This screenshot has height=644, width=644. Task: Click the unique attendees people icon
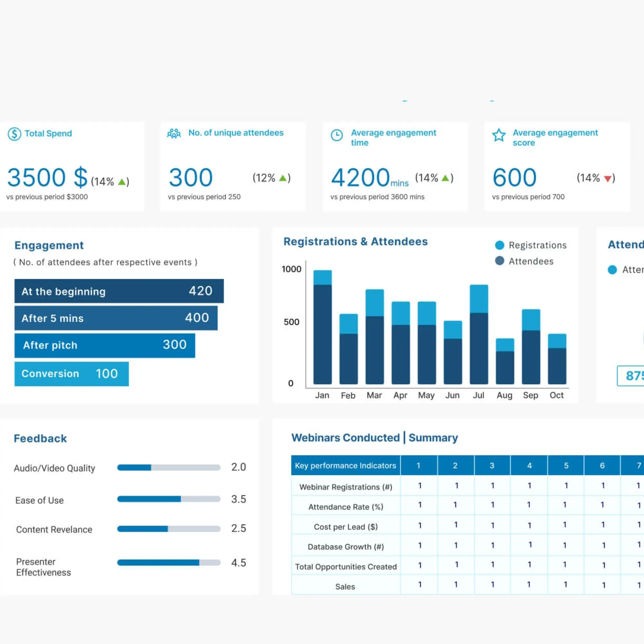tap(174, 133)
